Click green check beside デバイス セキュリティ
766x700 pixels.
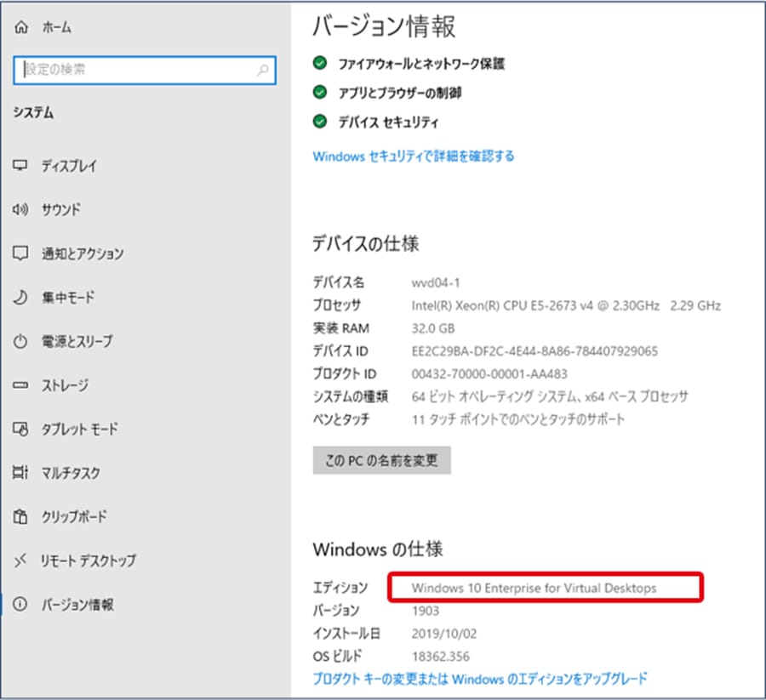(x=320, y=121)
